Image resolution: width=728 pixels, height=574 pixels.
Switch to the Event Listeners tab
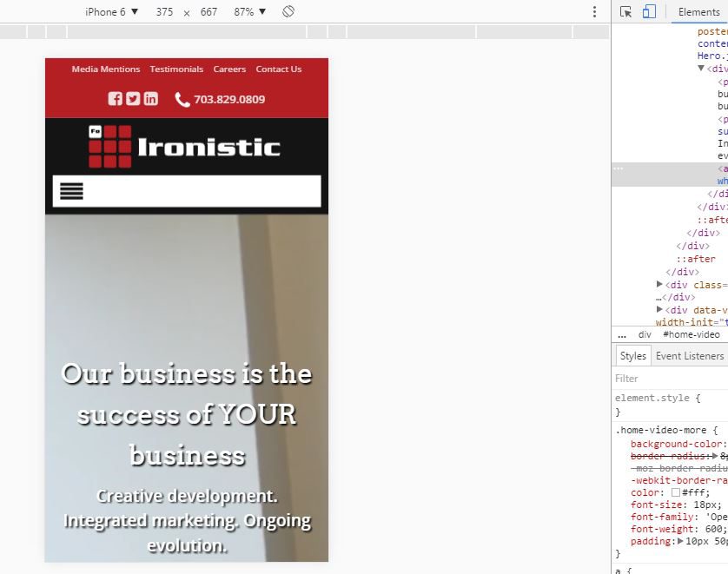[x=690, y=356]
